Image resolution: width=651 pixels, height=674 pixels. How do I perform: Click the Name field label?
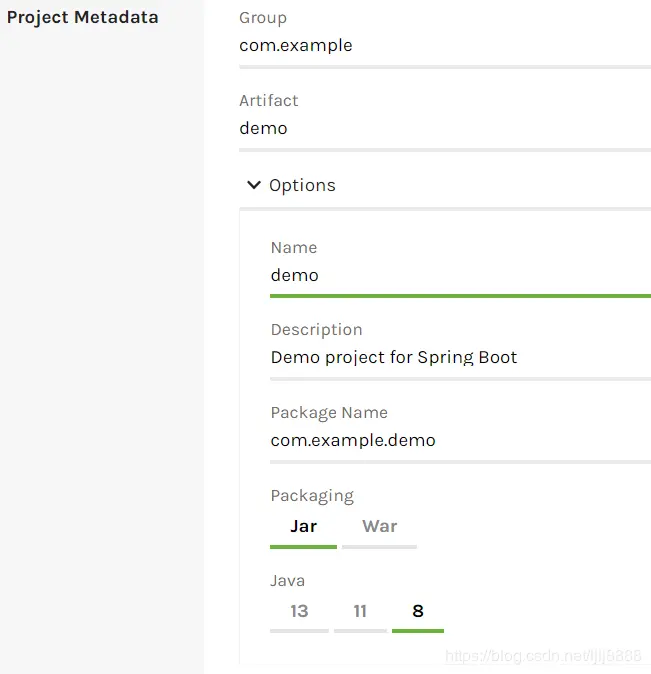(293, 247)
